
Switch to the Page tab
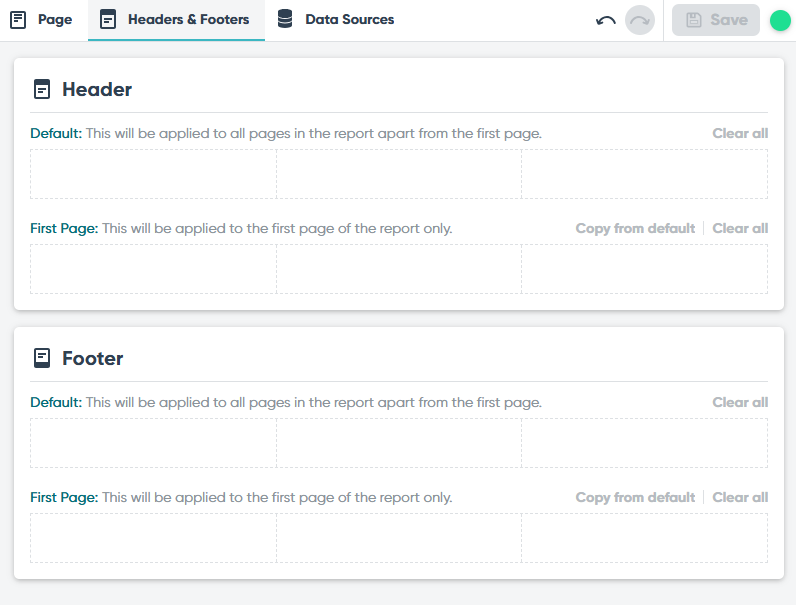coord(41,20)
